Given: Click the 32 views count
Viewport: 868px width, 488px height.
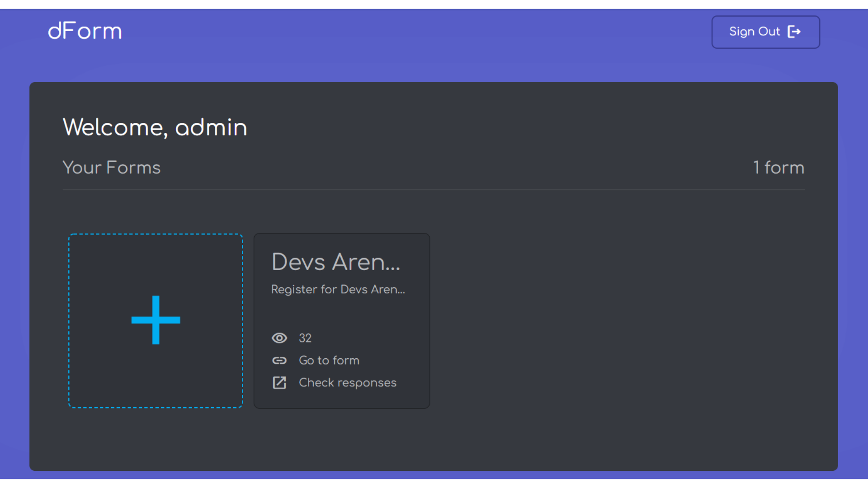Looking at the screenshot, I should pos(305,338).
